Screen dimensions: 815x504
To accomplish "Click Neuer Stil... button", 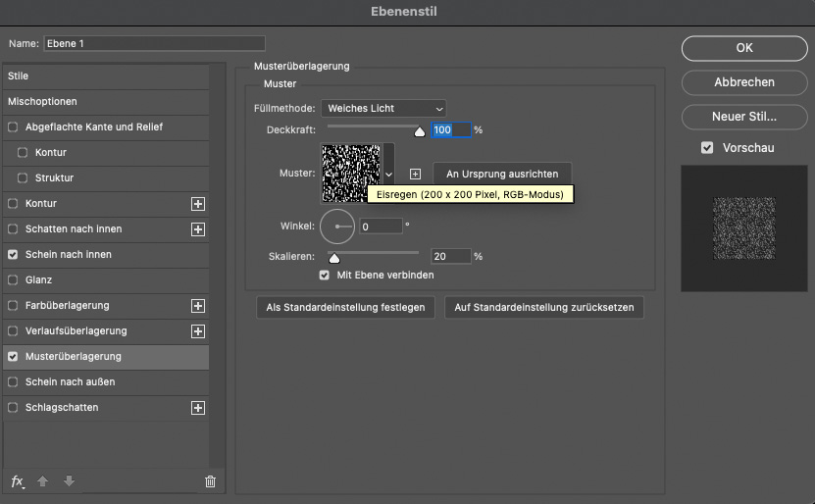I will coord(744,117).
